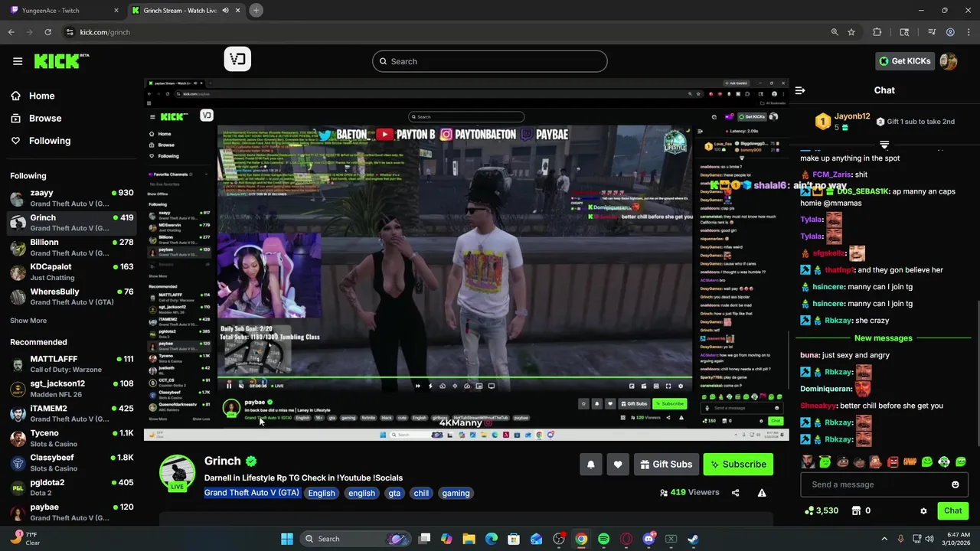Click the Kick search field
Viewport: 980px width, 551px height.
click(x=490, y=61)
